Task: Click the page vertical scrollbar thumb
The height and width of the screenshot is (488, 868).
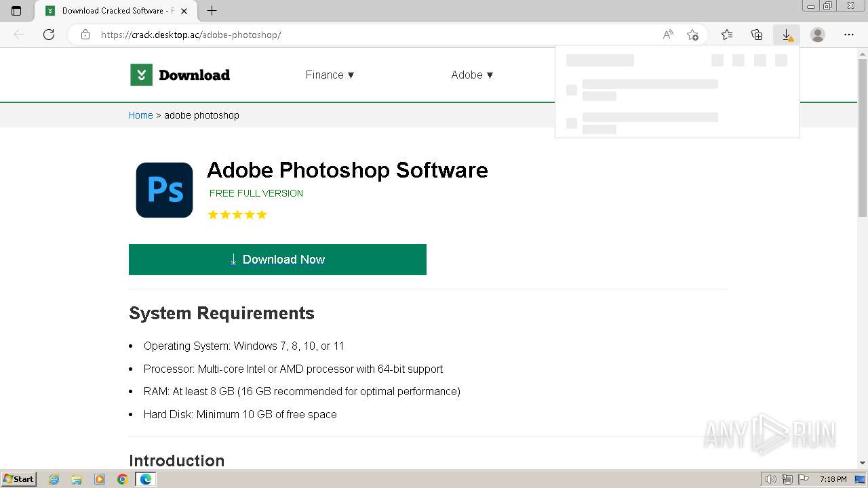Action: pyautogui.click(x=863, y=136)
